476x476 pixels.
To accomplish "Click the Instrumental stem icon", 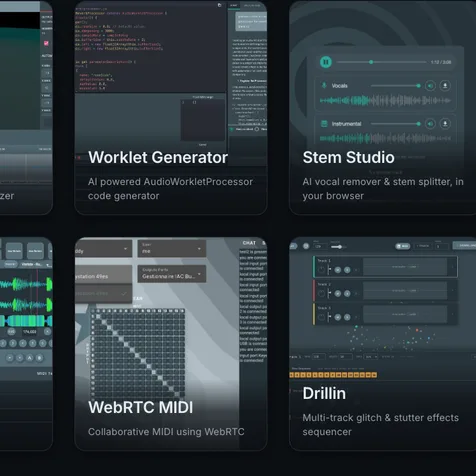I will tap(324, 124).
